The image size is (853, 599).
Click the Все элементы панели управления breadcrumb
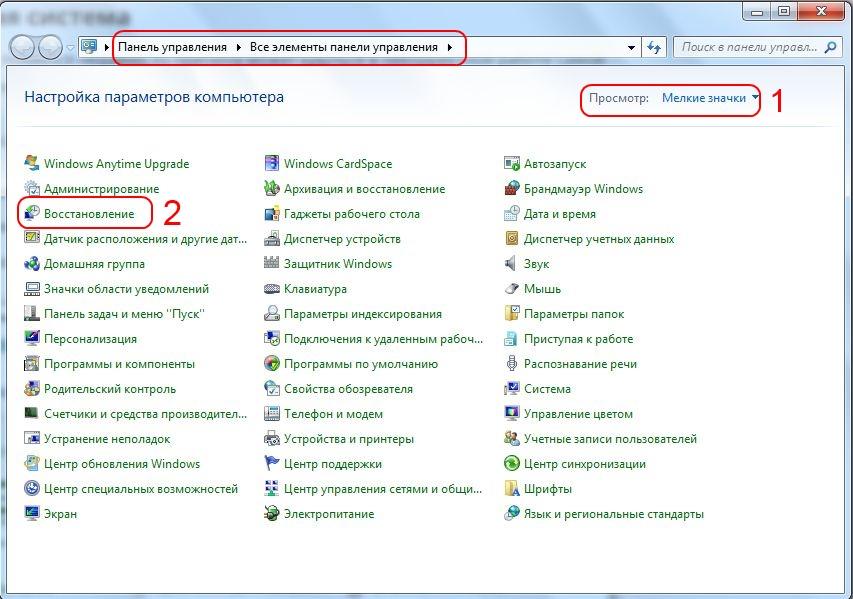click(x=344, y=47)
